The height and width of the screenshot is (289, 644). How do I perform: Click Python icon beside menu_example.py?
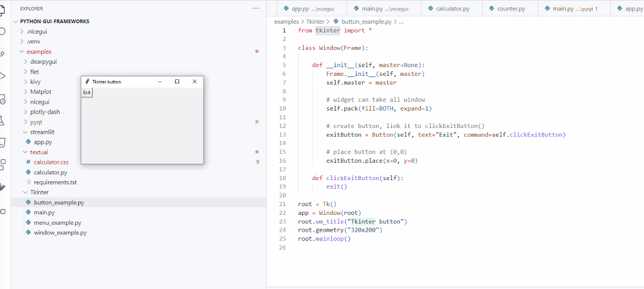pos(28,222)
